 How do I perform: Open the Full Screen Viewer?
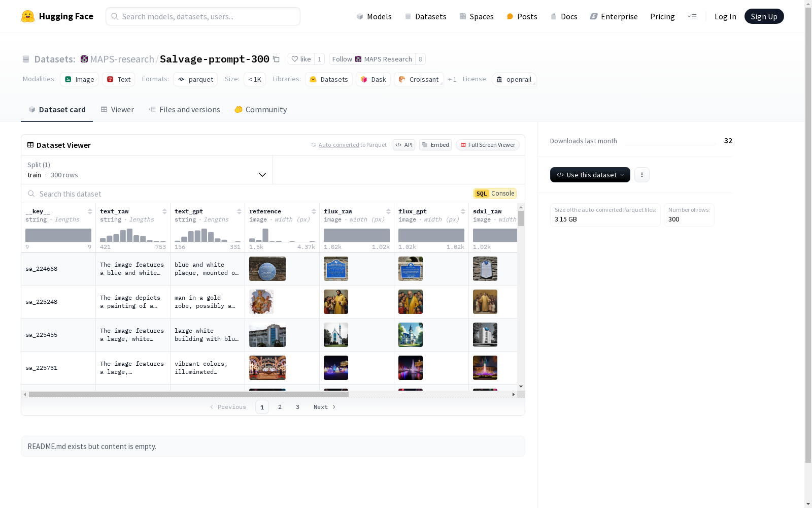pyautogui.click(x=488, y=145)
